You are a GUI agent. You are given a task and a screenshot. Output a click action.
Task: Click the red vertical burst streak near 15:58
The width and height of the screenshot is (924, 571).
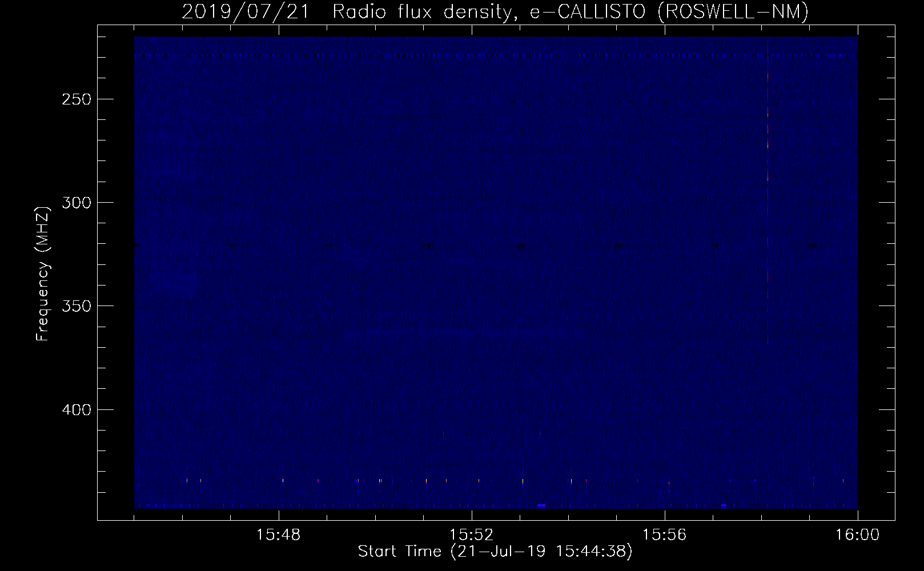(x=768, y=194)
